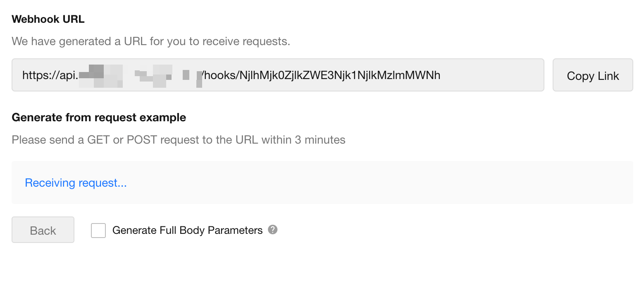Click the "https://api." prefix of the URL
The height and width of the screenshot is (298, 644).
[50, 75]
